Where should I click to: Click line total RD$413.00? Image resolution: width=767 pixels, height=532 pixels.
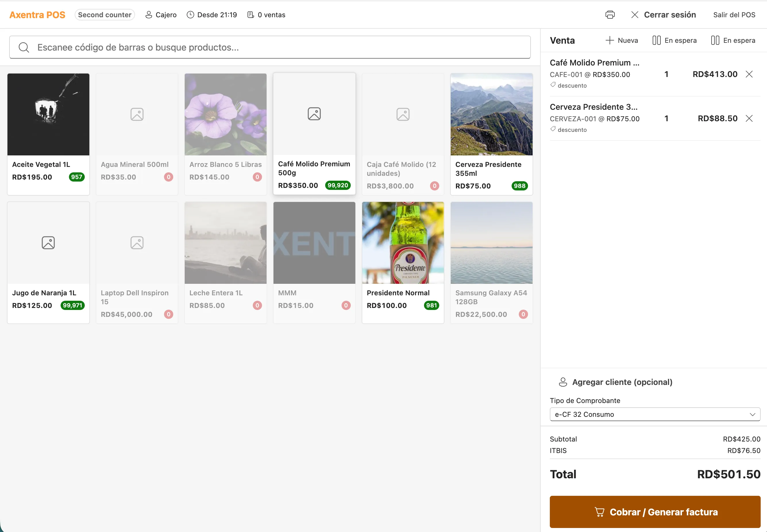point(715,74)
